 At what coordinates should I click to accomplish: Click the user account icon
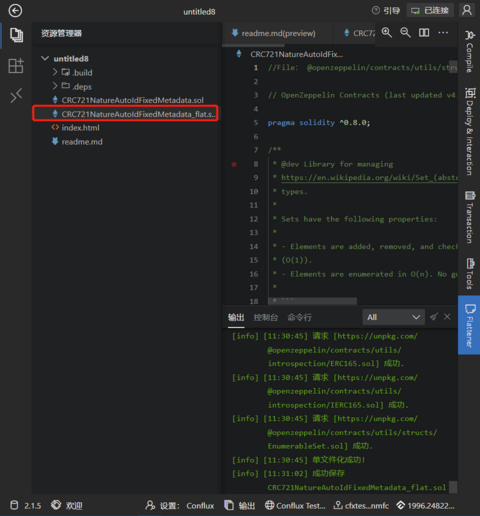point(467,10)
